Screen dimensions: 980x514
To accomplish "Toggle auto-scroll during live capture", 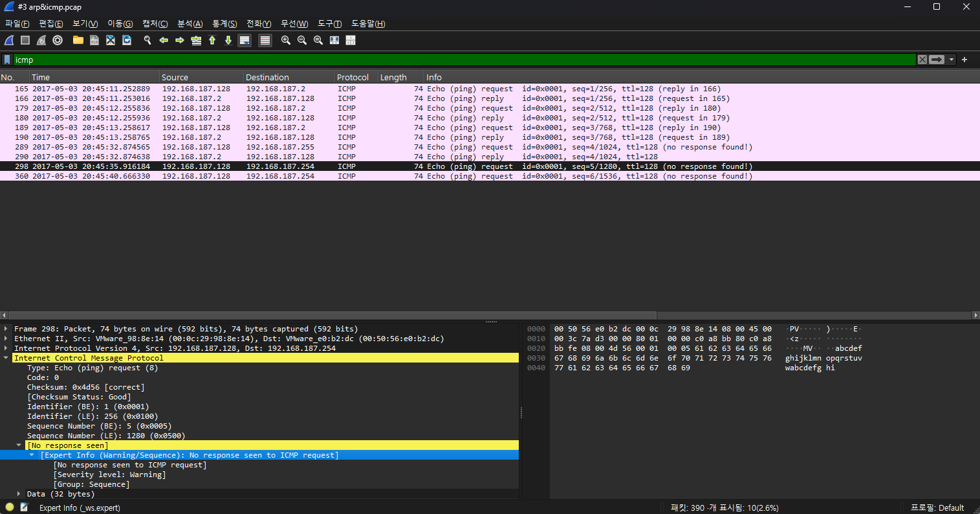I will coord(245,40).
